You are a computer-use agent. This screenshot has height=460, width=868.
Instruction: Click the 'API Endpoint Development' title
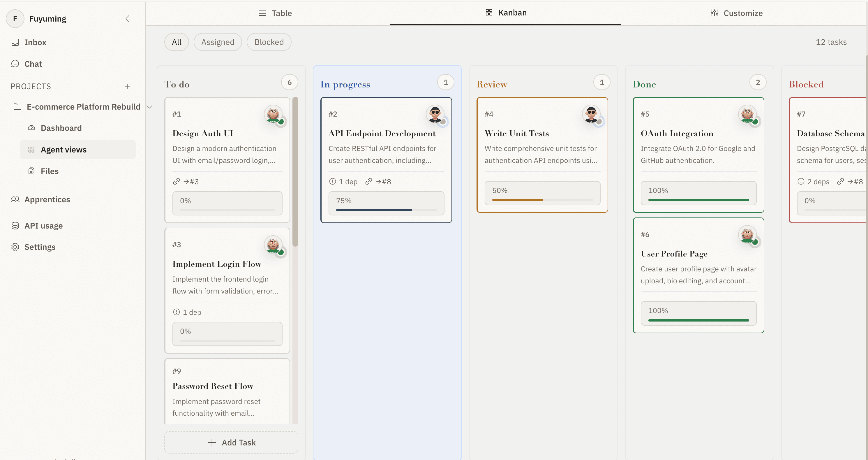(382, 134)
